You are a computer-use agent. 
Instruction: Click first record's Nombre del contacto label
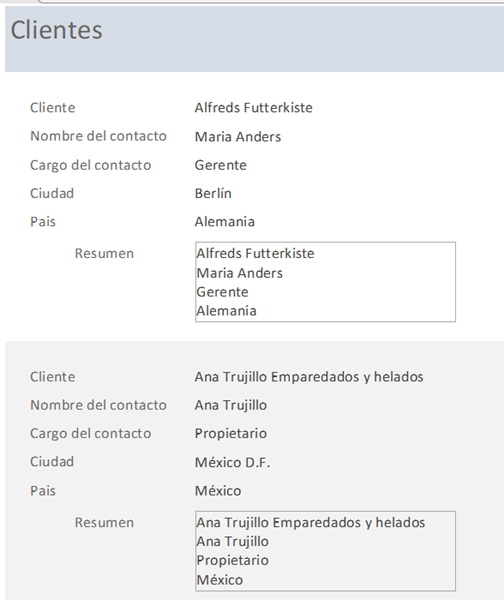coord(98,136)
